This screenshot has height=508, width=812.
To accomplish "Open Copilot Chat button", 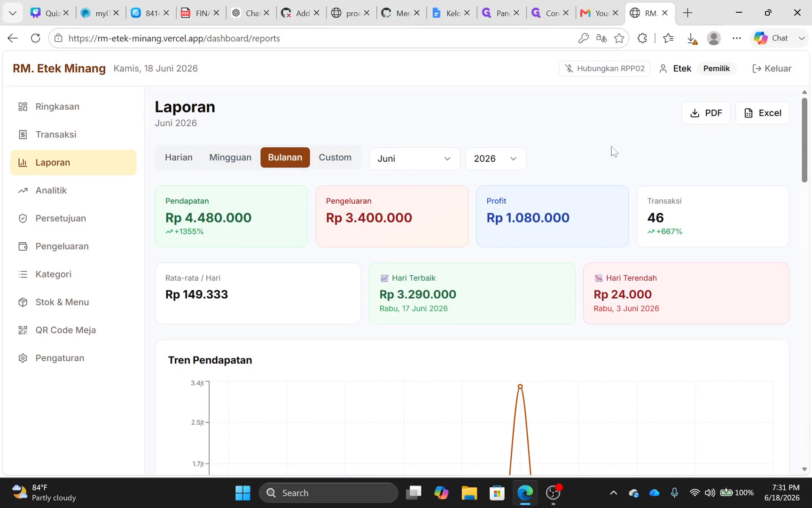I will point(771,38).
